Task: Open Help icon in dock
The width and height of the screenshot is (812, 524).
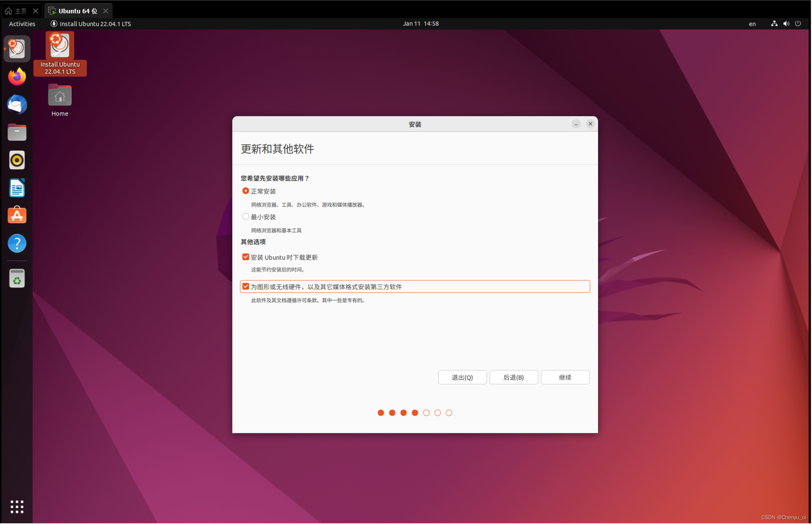Action: click(x=17, y=244)
